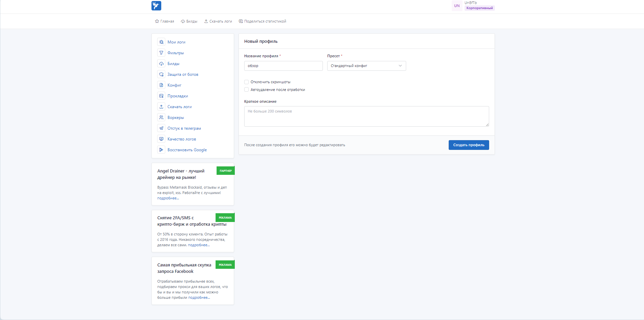Click into the Краткое описание text area

point(367,117)
